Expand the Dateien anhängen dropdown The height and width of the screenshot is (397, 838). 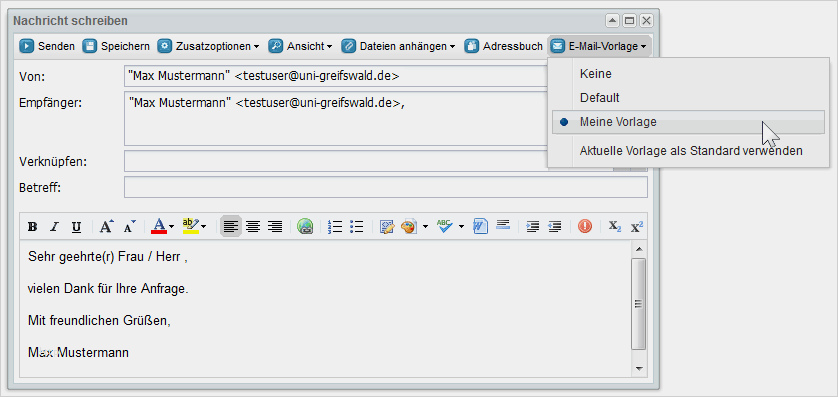point(452,47)
